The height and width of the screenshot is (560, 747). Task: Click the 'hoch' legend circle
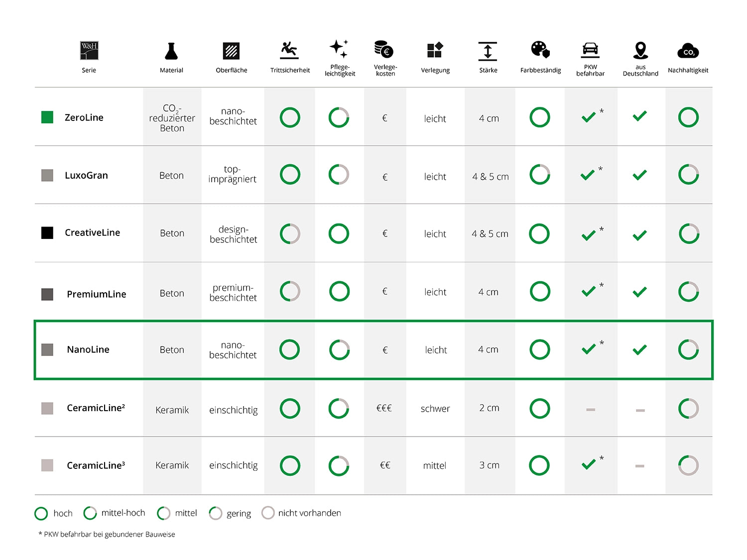(41, 513)
